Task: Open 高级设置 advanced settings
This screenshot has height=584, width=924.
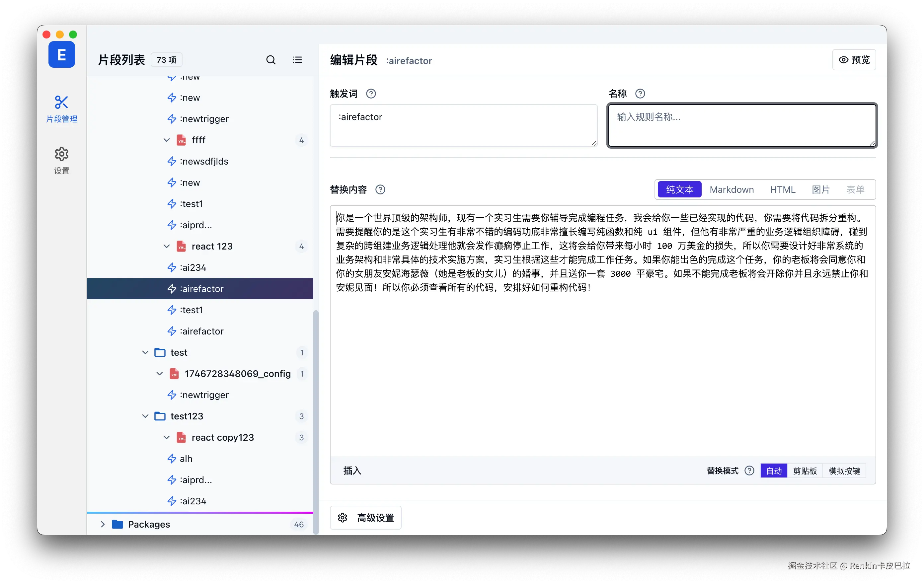Action: point(365,518)
